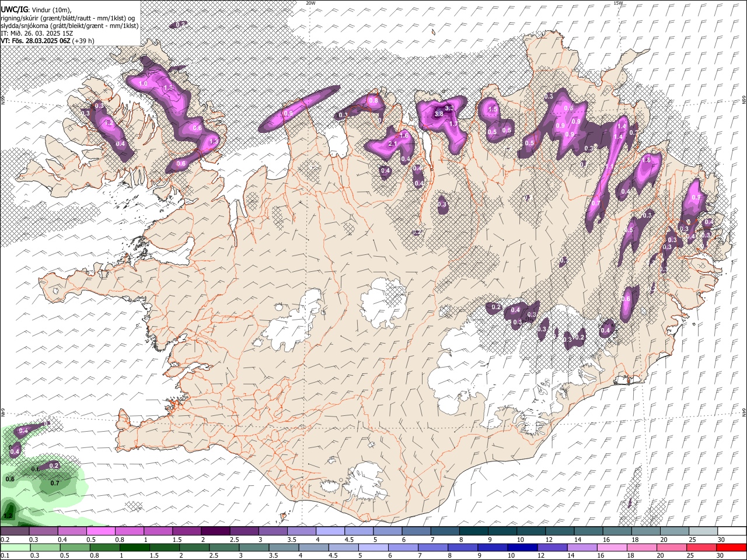Viewport: 747px width, 560px height.
Task: Click the 2.1 snowfall value on the map
Action: (393, 144)
